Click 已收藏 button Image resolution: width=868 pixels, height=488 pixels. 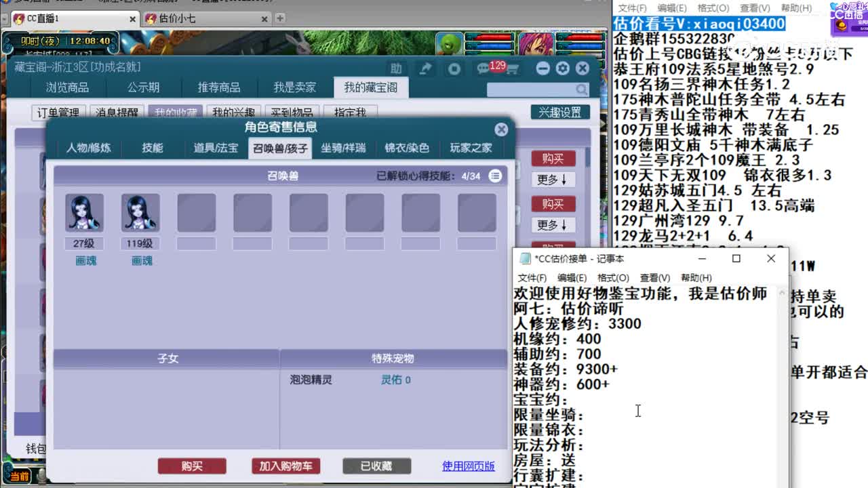376,466
